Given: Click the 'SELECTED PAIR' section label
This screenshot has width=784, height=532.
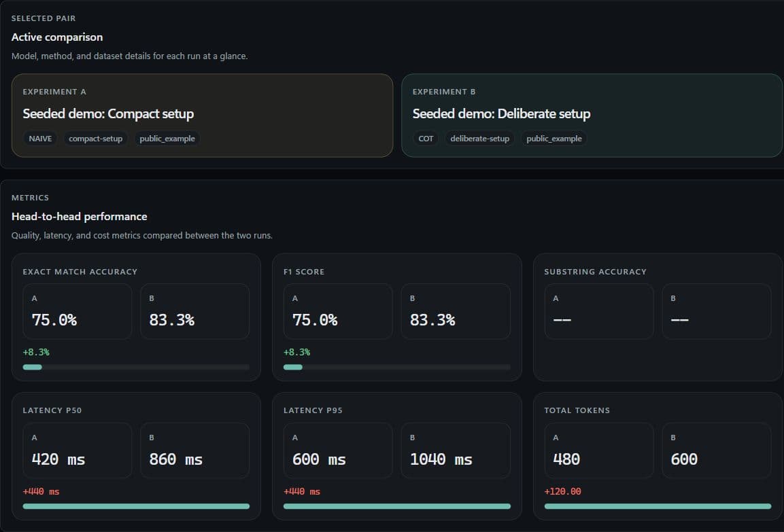Looking at the screenshot, I should pyautogui.click(x=44, y=18).
